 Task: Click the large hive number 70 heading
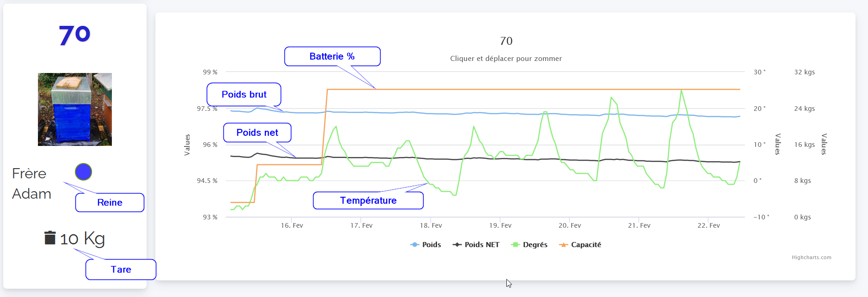[74, 35]
